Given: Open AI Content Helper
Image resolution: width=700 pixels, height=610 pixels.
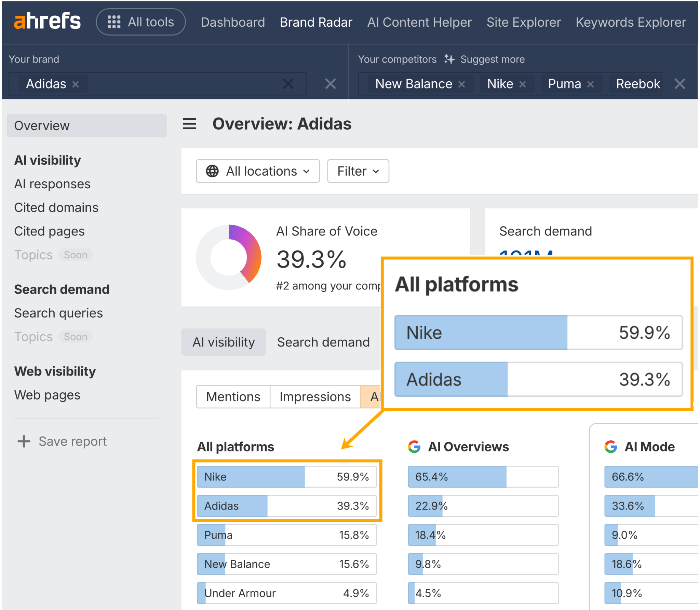Looking at the screenshot, I should pyautogui.click(x=419, y=22).
